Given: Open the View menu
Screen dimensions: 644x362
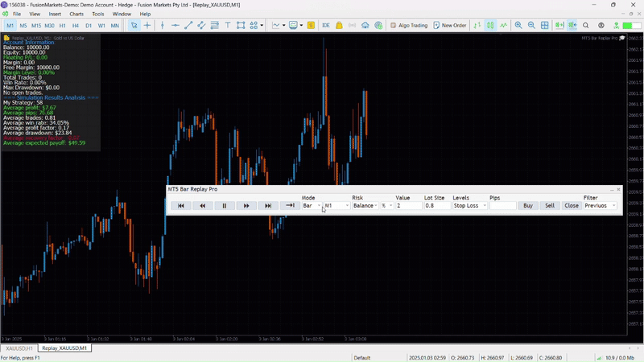Looking at the screenshot, I should 35,14.
